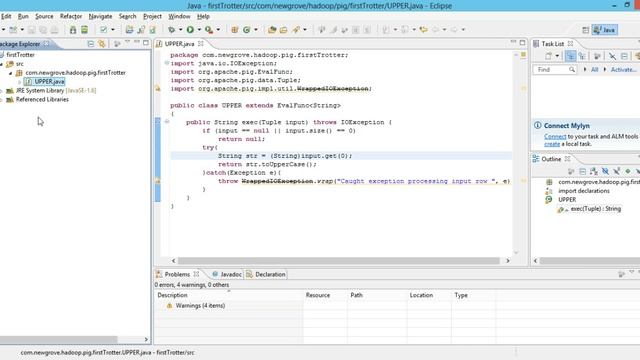This screenshot has height=360, width=640.
Task: Click the Activate... link in Task List
Action: tap(623, 70)
